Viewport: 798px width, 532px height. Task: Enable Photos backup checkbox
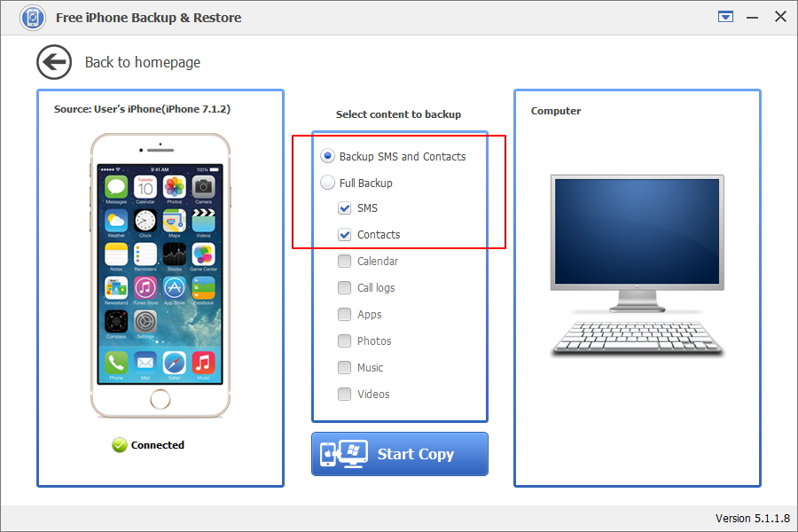[345, 340]
